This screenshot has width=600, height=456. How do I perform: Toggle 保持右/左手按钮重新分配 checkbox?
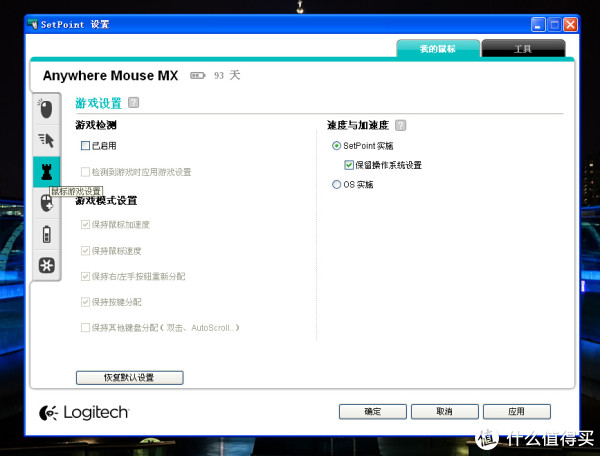click(85, 276)
